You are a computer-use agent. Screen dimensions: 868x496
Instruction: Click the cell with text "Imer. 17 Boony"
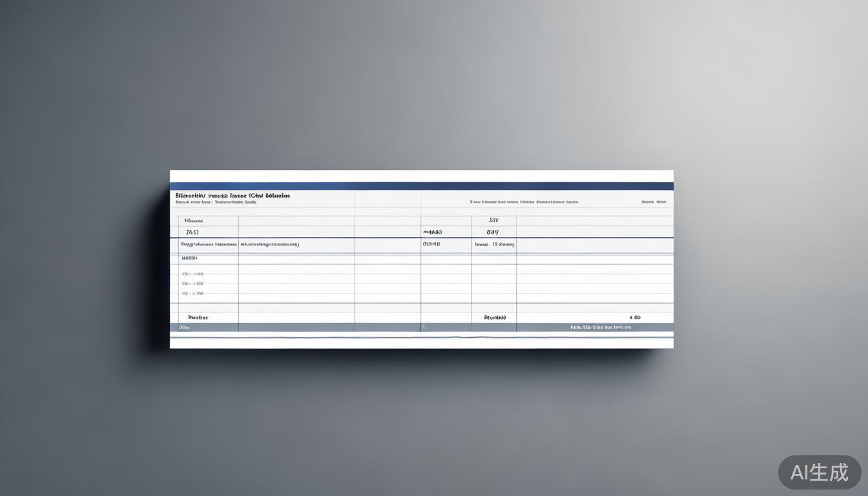click(x=494, y=245)
